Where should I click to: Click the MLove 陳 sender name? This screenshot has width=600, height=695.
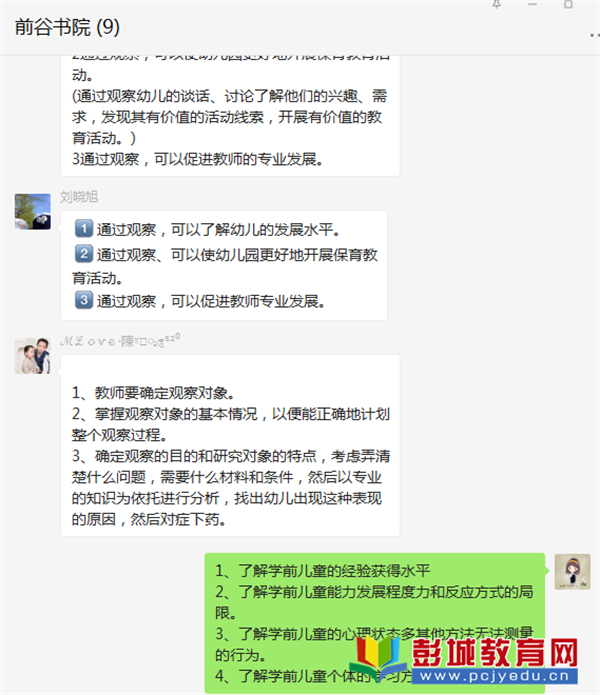coord(120,340)
